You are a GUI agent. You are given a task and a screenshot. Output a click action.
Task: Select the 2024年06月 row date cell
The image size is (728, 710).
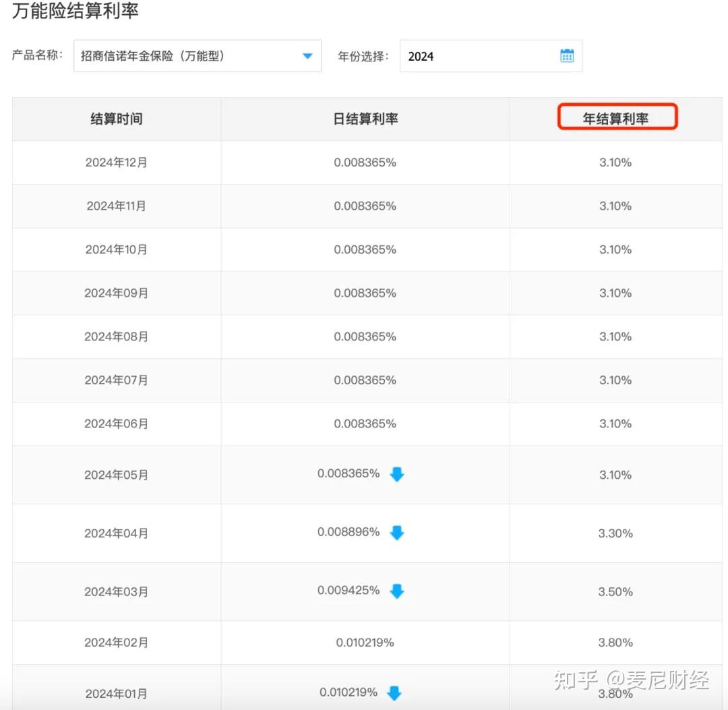point(117,424)
